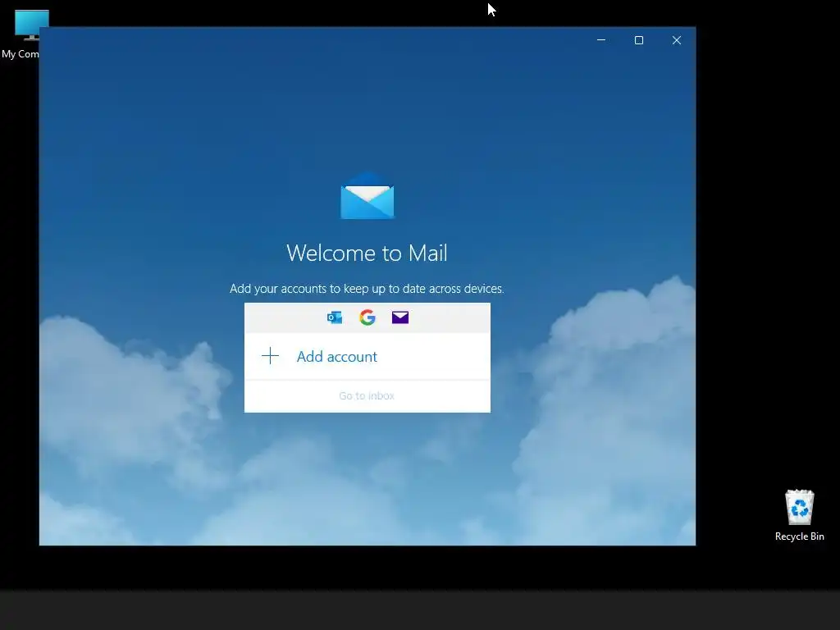Close the Mail welcome window
Screen dimensions: 840x630
coord(677,40)
